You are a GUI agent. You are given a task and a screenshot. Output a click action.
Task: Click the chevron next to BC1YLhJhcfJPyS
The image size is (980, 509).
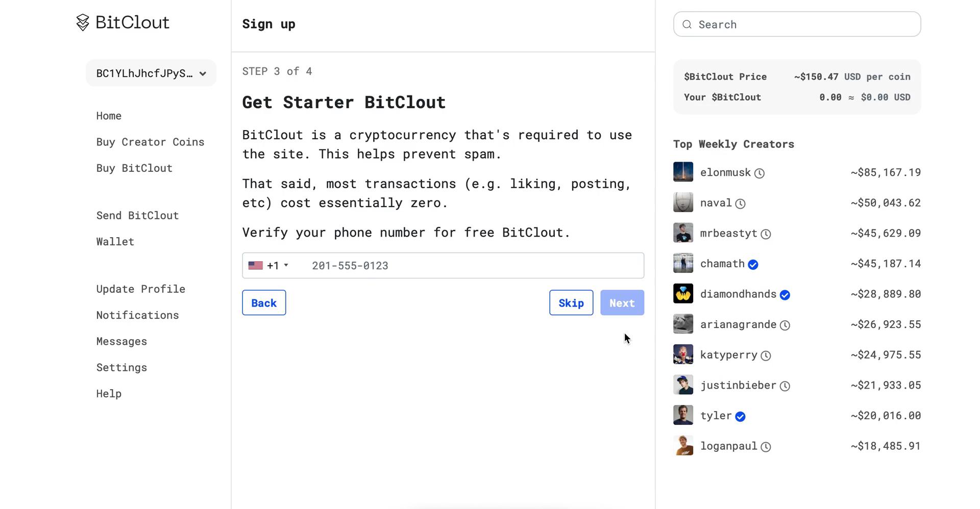coord(203,73)
